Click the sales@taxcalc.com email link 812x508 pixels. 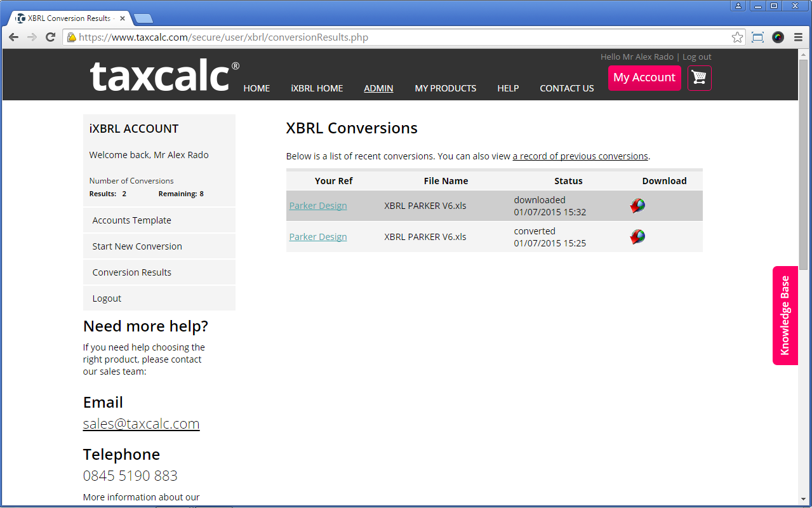coord(142,424)
